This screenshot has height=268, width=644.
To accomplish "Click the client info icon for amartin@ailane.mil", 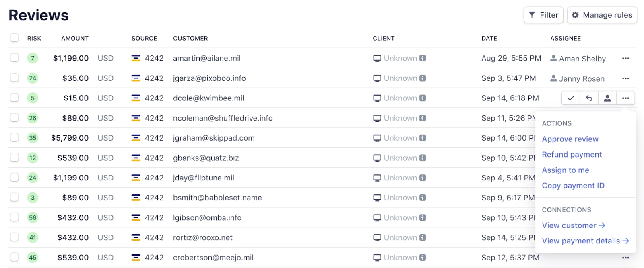I will (423, 58).
